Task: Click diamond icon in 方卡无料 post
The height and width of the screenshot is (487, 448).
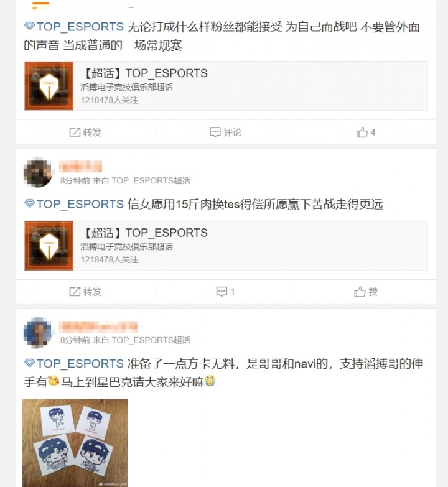Action: [x=29, y=363]
